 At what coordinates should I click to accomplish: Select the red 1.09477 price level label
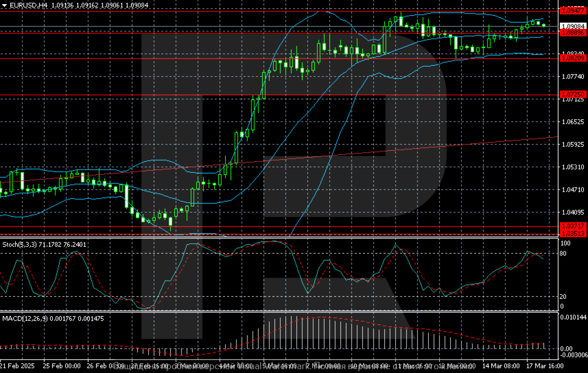pos(572,10)
